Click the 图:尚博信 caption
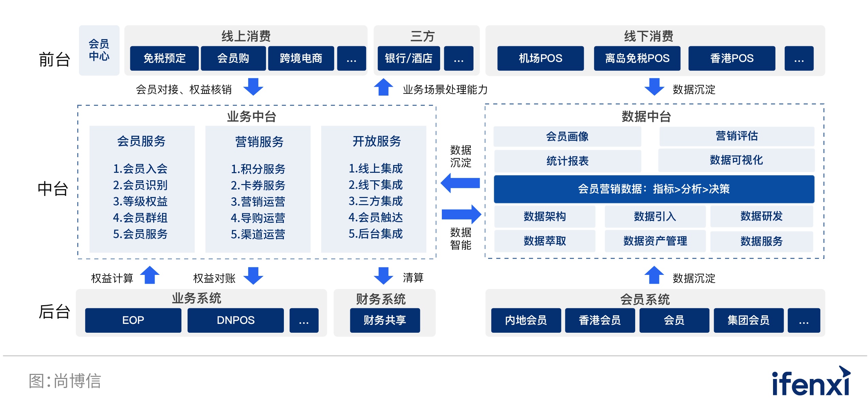868x413 pixels. coord(65,381)
